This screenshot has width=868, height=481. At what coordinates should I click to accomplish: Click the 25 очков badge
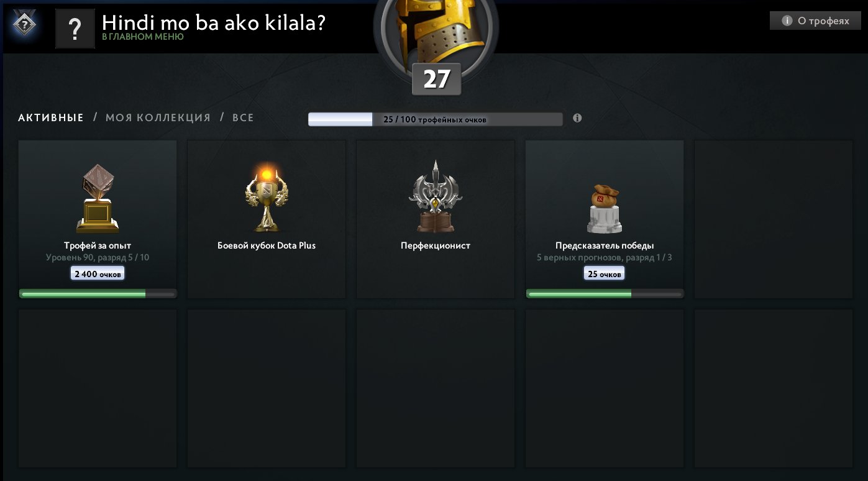click(605, 273)
